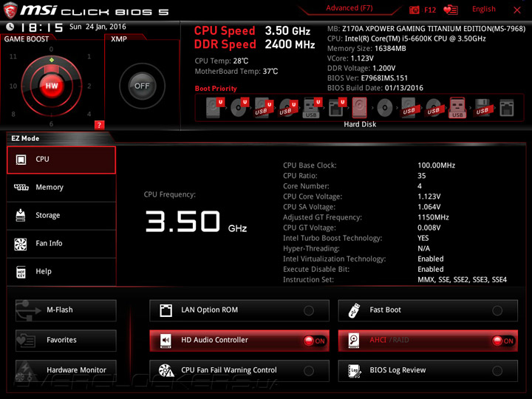This screenshot has height=399, width=532.
Task: Click the MSI dragon shield logo
Action: click(10, 10)
